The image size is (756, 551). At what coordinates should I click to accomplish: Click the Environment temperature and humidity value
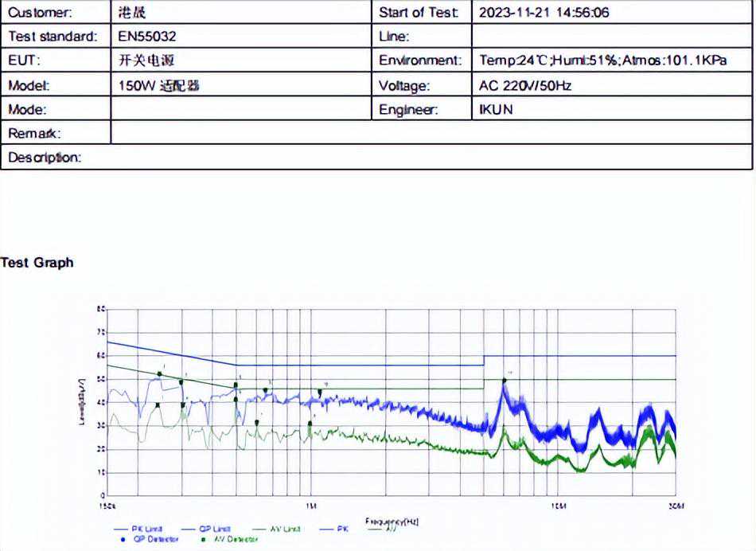tap(603, 61)
